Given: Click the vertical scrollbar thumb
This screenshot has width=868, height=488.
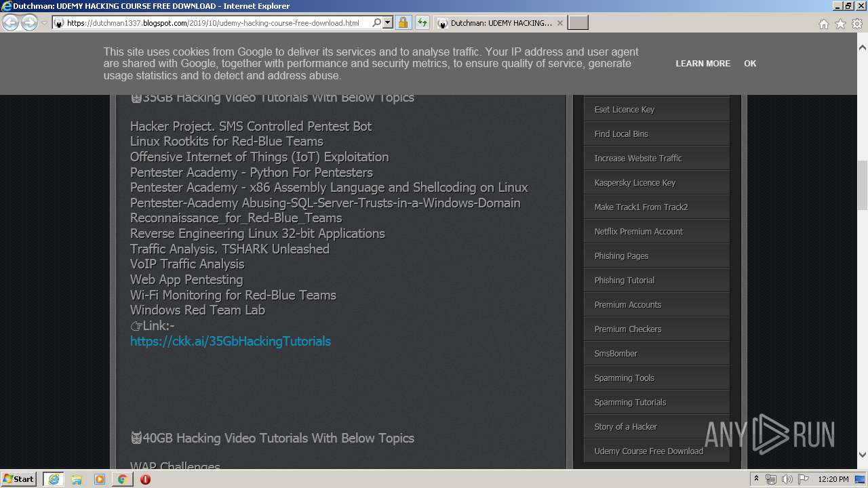Looking at the screenshot, I should pos(863,186).
